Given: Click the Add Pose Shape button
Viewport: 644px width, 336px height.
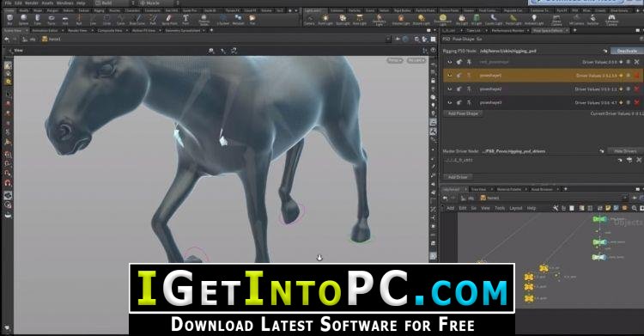Looking at the screenshot, I should coord(463,113).
